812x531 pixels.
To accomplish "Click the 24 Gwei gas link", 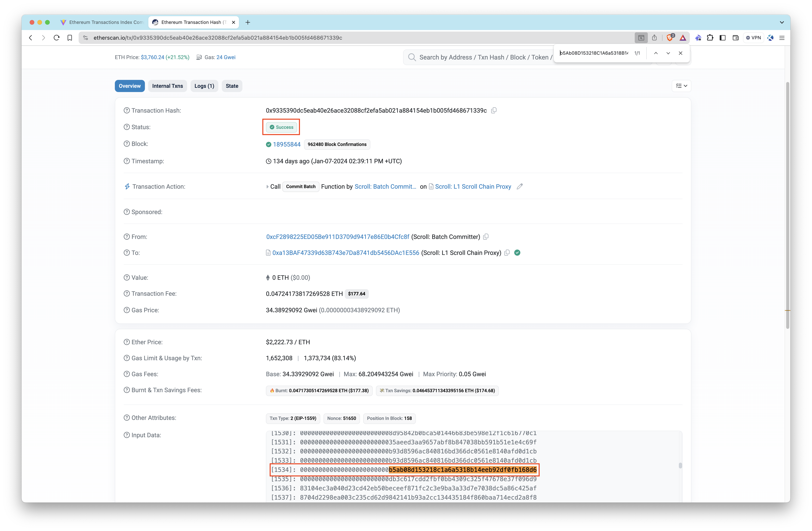I will coord(226,57).
